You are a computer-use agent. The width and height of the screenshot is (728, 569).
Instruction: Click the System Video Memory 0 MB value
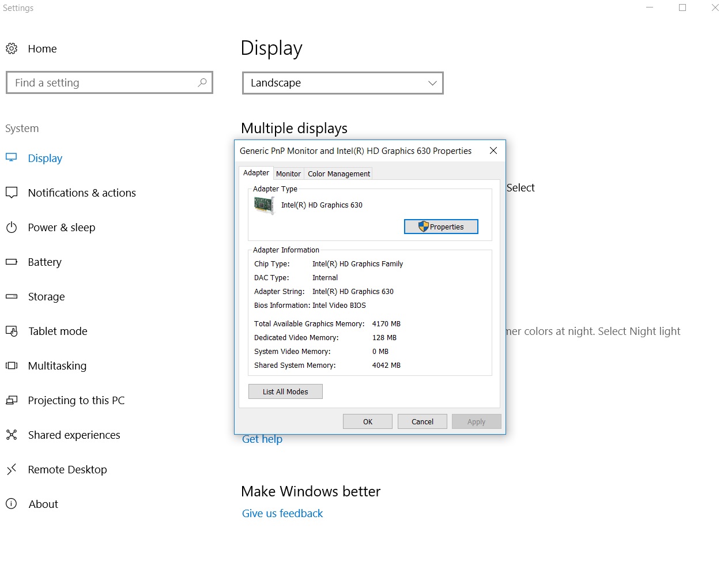click(380, 352)
